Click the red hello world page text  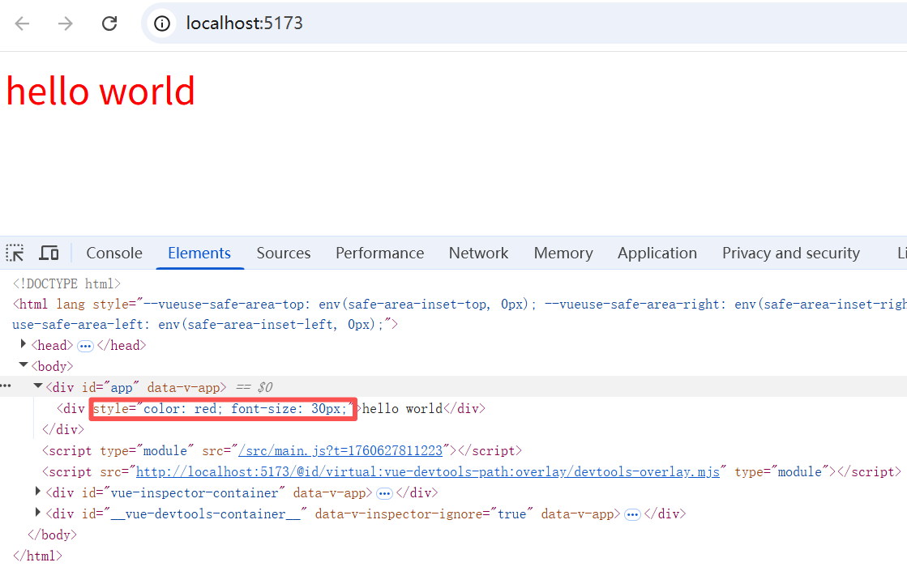pos(101,92)
